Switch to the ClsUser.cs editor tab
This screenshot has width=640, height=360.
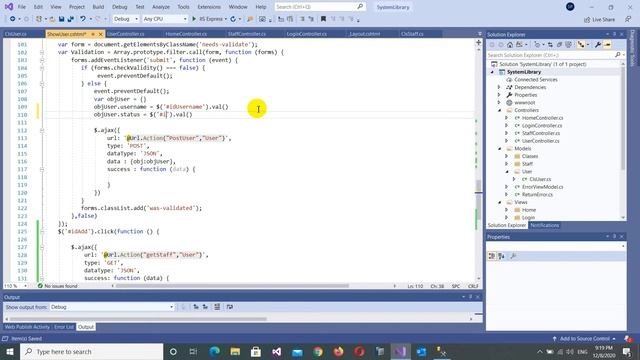click(16, 34)
